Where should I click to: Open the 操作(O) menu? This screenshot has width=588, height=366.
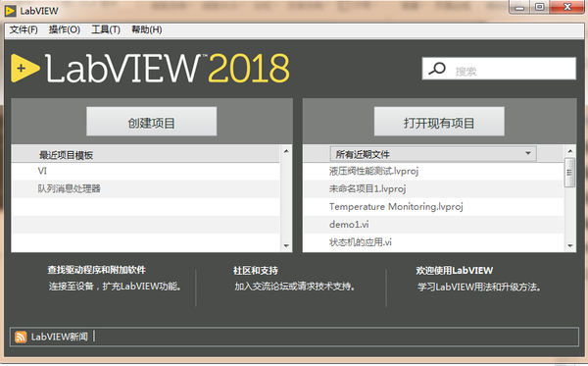tap(65, 29)
